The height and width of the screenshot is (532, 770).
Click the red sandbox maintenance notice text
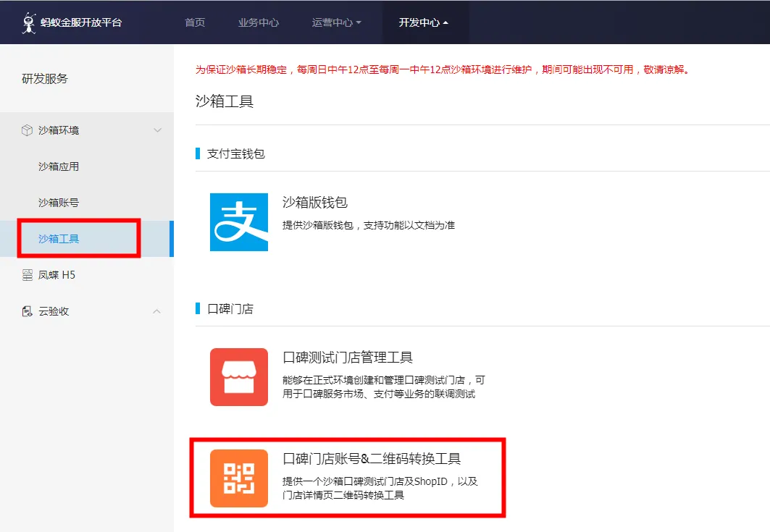(x=443, y=69)
